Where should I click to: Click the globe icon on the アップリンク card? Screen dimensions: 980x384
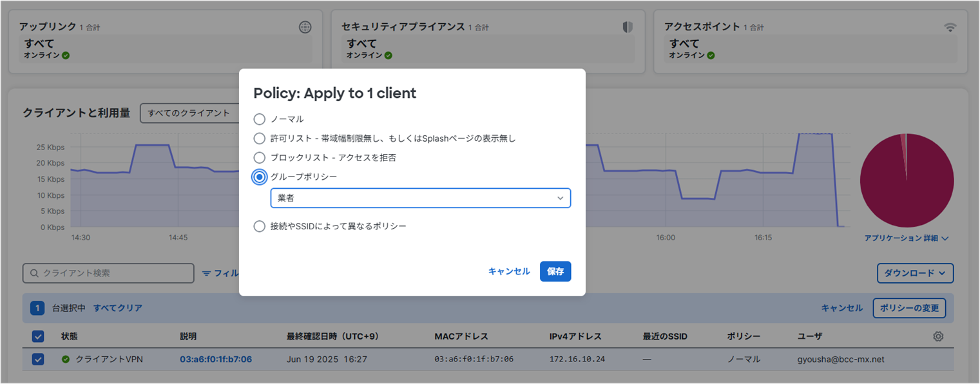305,26
